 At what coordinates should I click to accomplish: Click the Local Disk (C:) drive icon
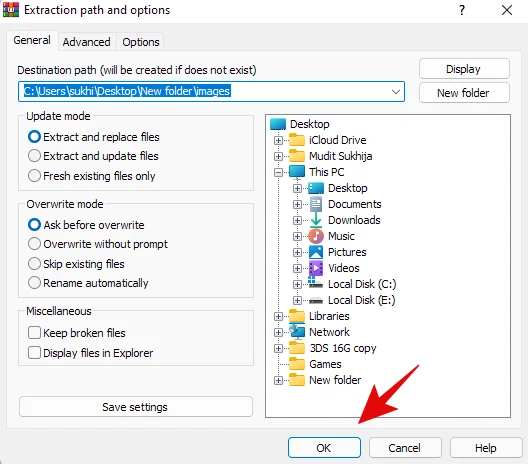(x=316, y=283)
